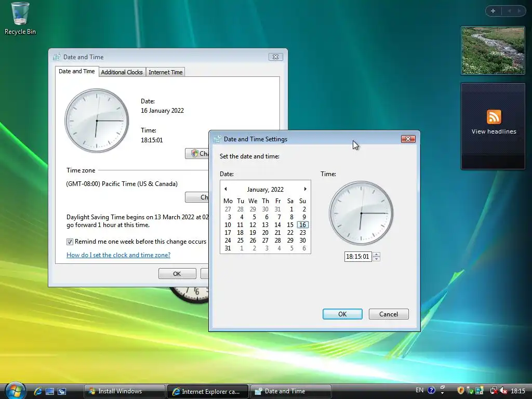Click the sidebar previous gadgets page arrow
This screenshot has height=399, width=532.
click(x=509, y=11)
